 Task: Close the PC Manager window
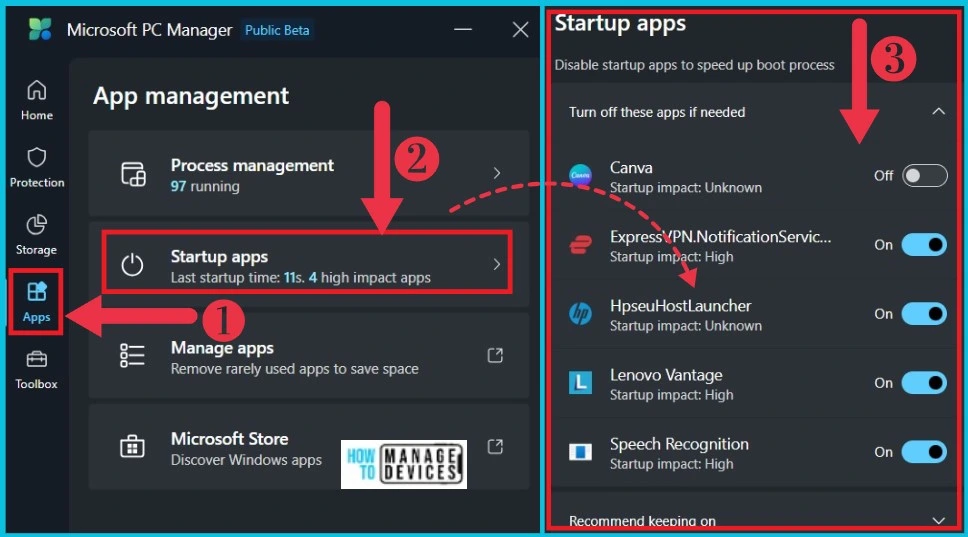tap(520, 29)
